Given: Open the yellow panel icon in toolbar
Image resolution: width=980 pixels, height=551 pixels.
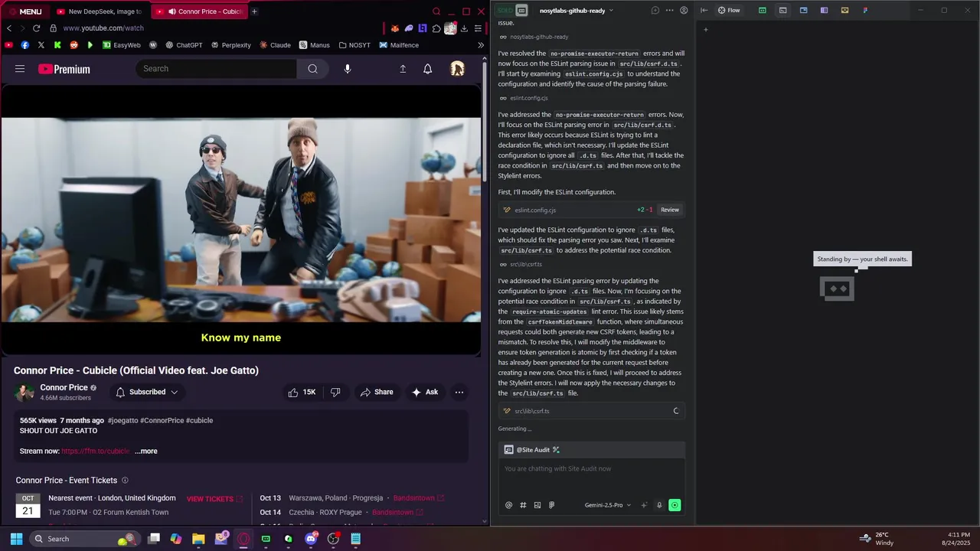Looking at the screenshot, I should click(x=844, y=11).
